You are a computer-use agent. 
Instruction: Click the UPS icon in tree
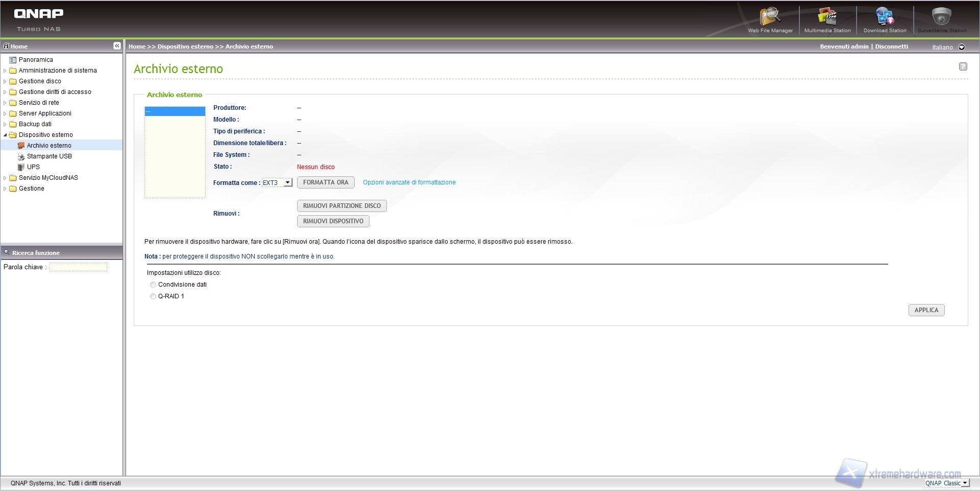tap(21, 167)
